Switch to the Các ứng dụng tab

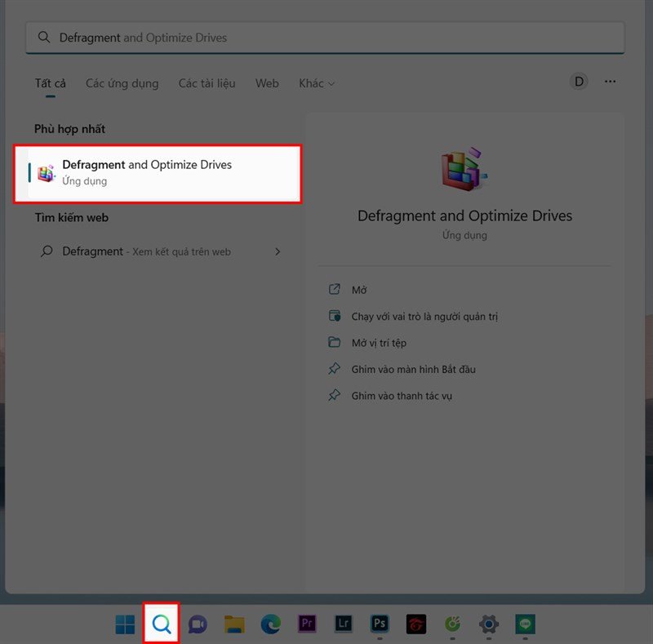pos(122,83)
